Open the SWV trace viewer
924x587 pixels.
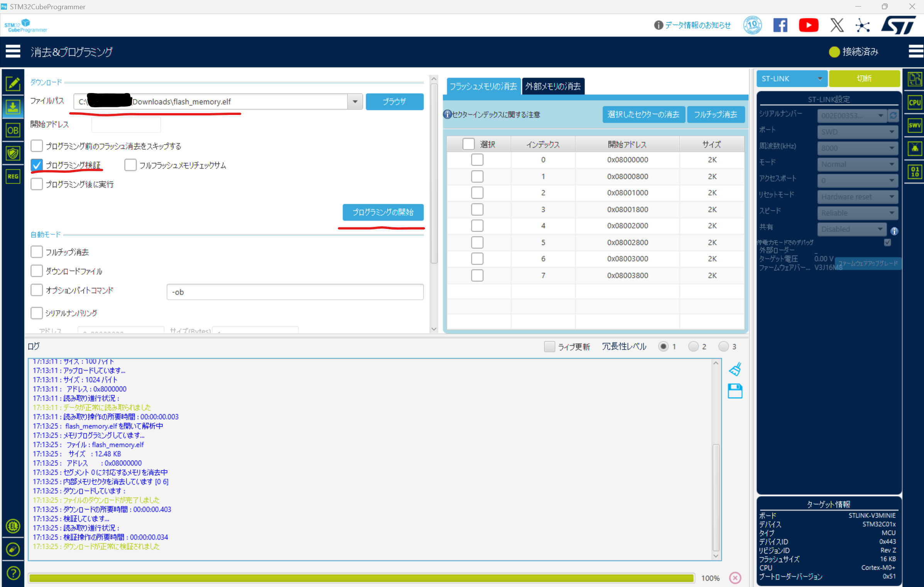pos(914,125)
